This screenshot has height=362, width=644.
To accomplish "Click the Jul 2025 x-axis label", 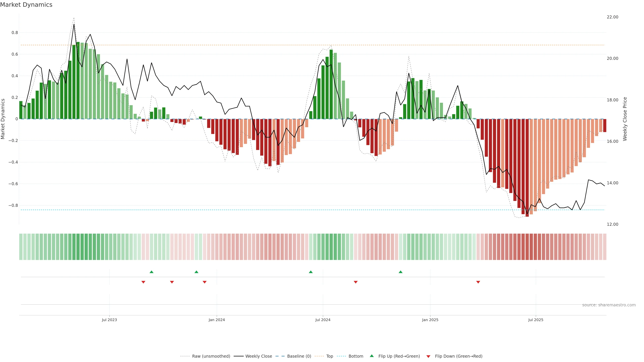I will click(x=535, y=320).
